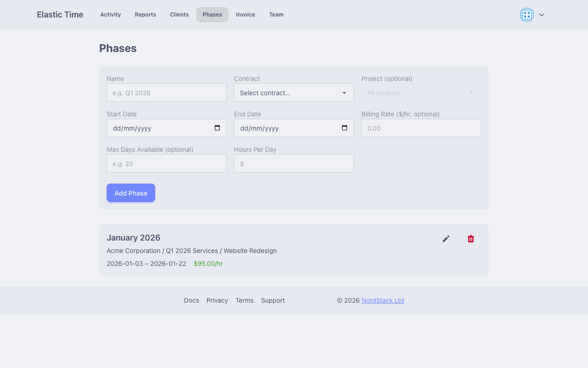Click the Support footer link
The width and height of the screenshot is (588, 368).
click(x=273, y=300)
